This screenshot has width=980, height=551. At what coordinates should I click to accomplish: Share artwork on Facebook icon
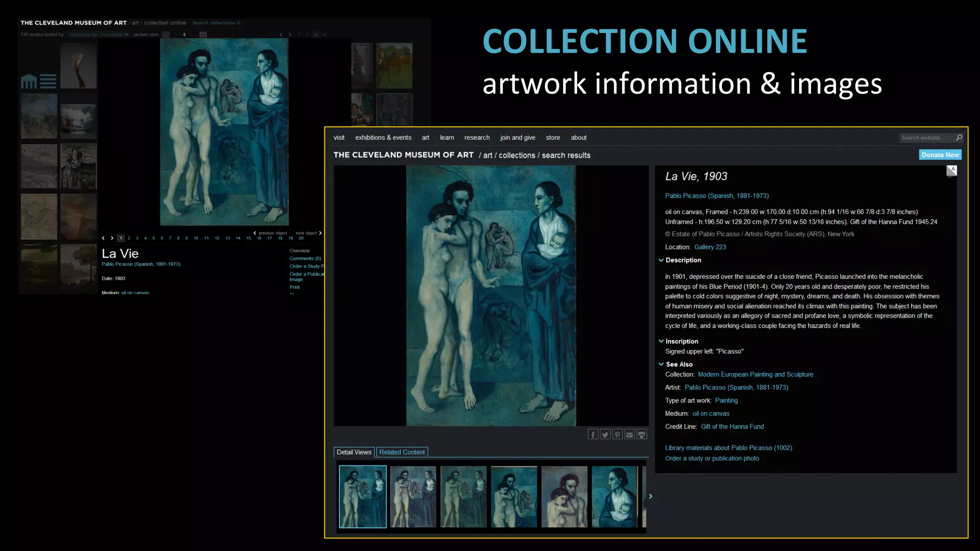click(593, 434)
